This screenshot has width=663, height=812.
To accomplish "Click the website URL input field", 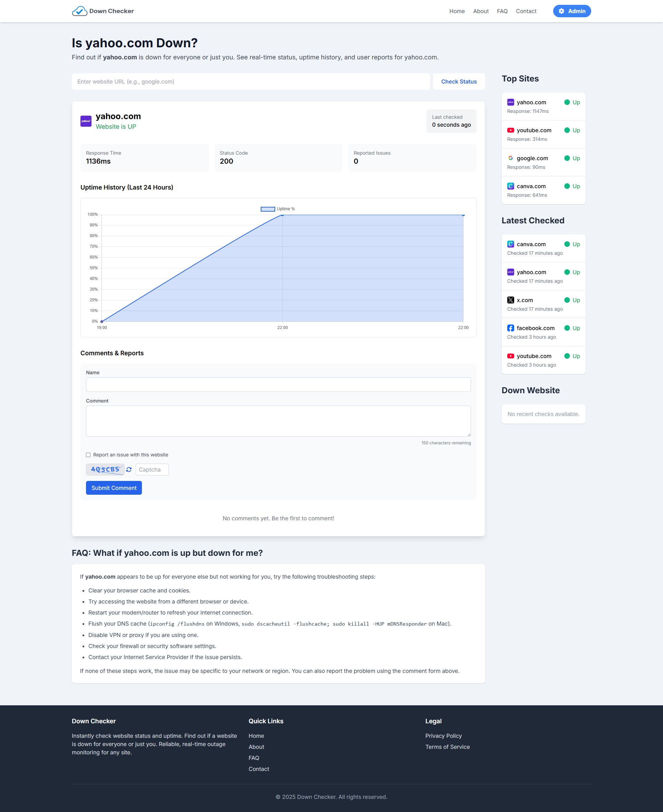I will click(251, 82).
